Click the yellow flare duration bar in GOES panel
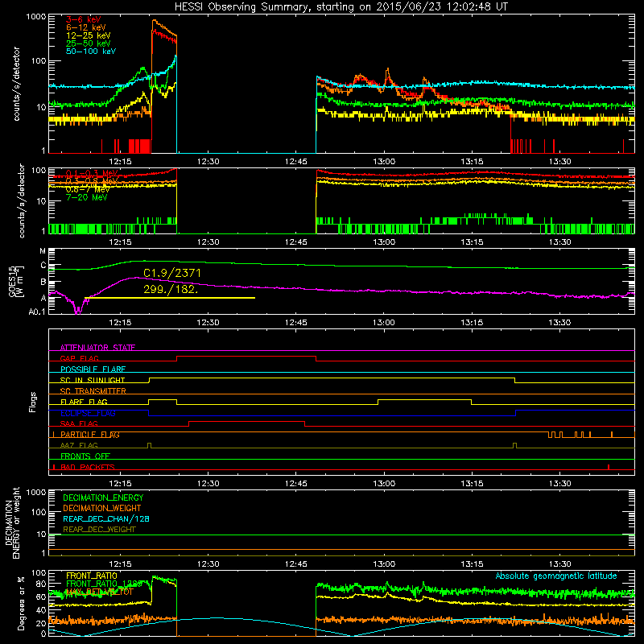Image resolution: width=644 pixels, height=644 pixels. 170,298
